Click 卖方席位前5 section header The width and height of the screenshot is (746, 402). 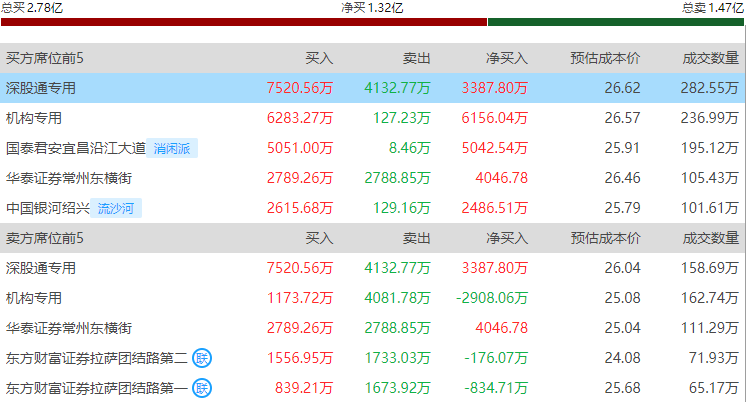(x=45, y=238)
